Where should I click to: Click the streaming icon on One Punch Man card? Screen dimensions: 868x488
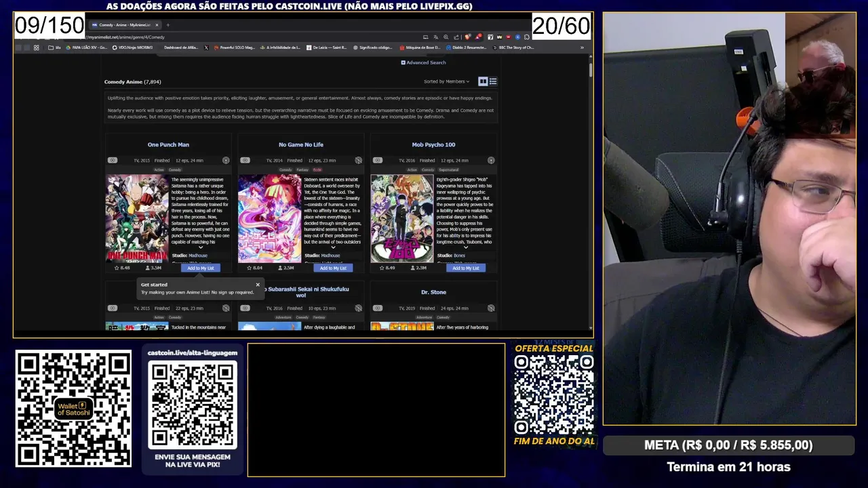click(x=226, y=161)
